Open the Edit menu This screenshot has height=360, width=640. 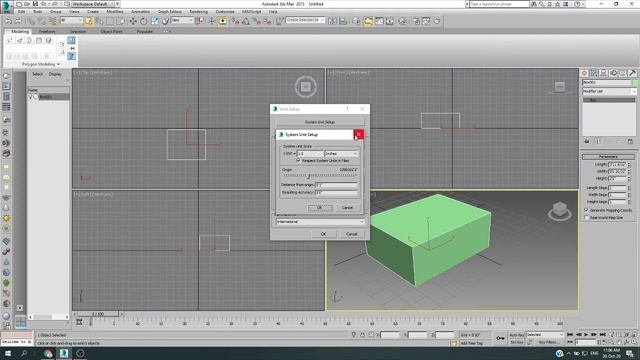click(x=22, y=11)
